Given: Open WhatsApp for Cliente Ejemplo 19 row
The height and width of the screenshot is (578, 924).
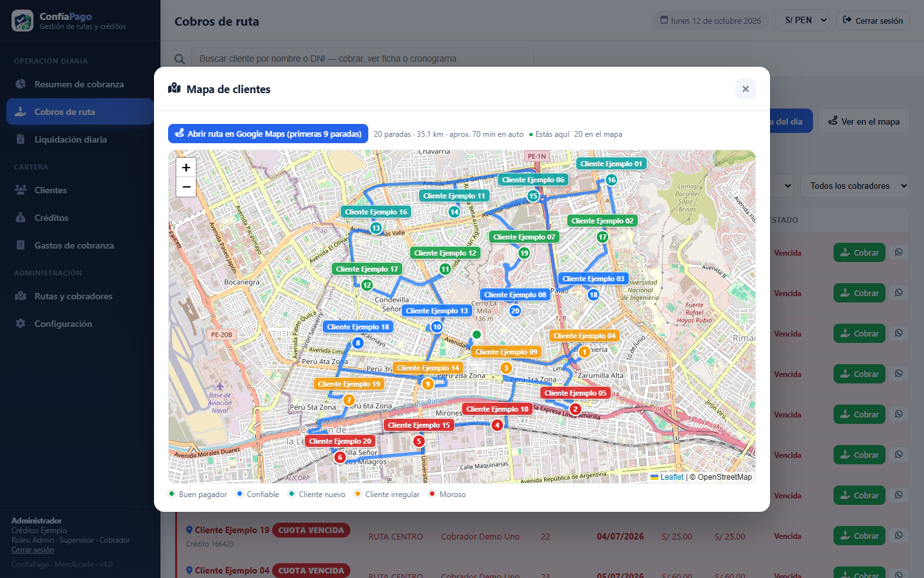Looking at the screenshot, I should click(899, 536).
